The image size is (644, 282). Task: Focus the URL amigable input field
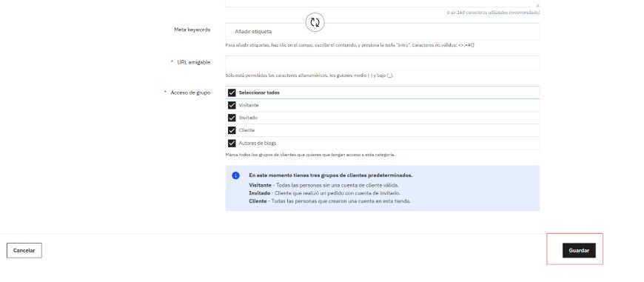(x=383, y=63)
